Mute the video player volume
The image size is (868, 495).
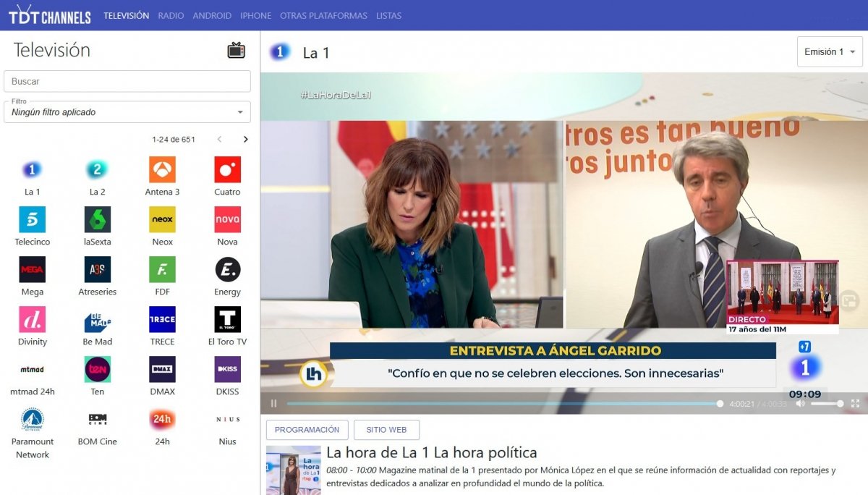pyautogui.click(x=800, y=404)
